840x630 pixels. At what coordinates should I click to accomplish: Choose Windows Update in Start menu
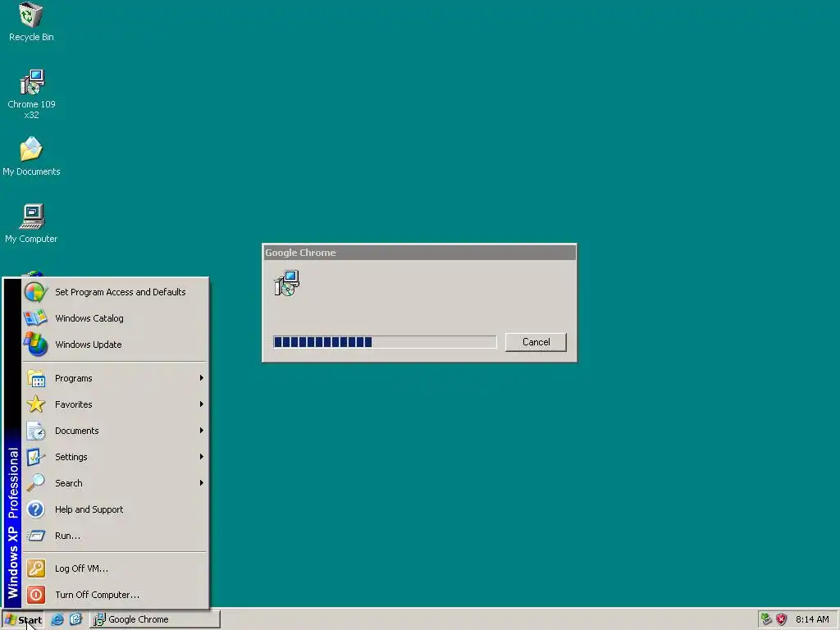115,345
